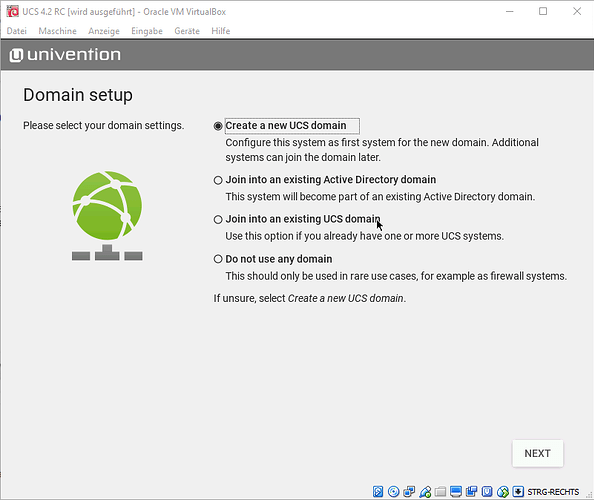Open the Eingabe menu
The height and width of the screenshot is (500, 594).
coord(147,31)
